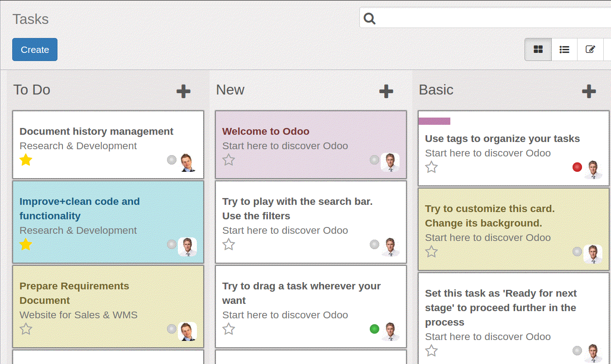Click the search magnifier icon
The height and width of the screenshot is (364, 611).
(370, 19)
